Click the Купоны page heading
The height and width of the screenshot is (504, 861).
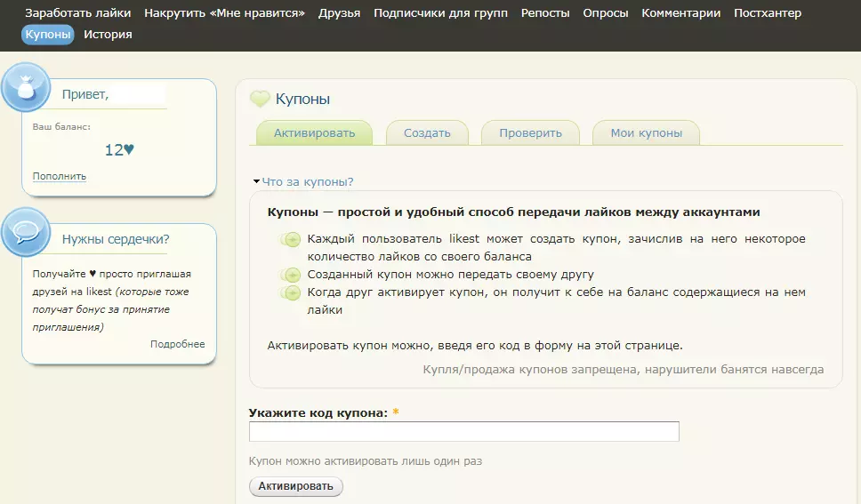(302, 99)
